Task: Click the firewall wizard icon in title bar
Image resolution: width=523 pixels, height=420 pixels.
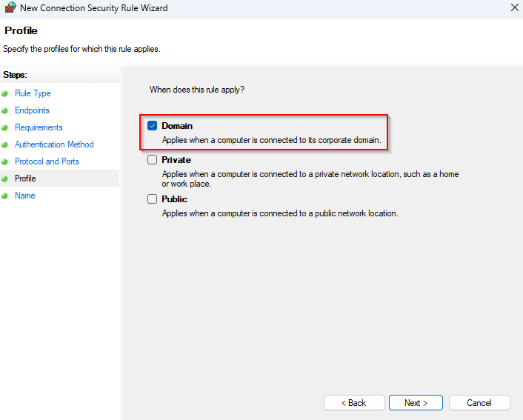Action: point(10,8)
